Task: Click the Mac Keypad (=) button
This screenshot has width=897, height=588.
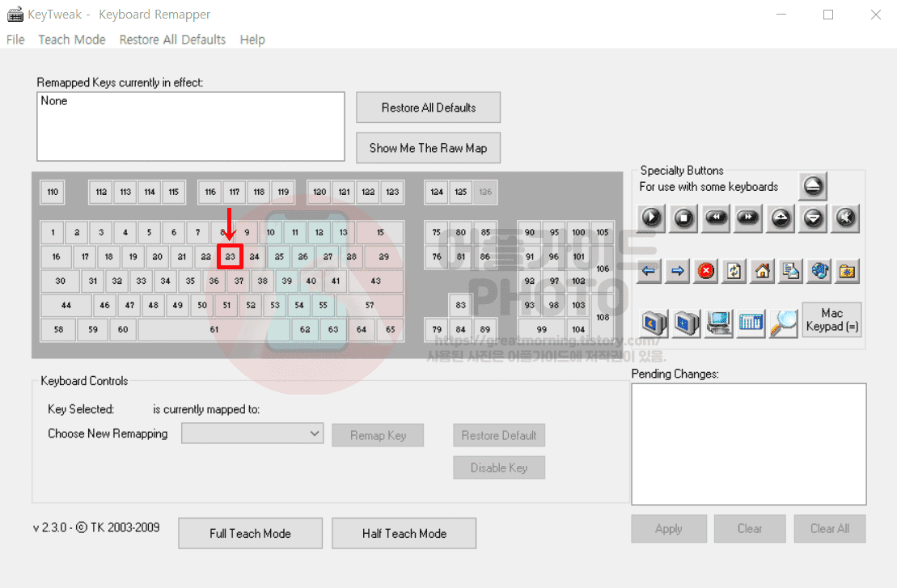Action: click(x=831, y=319)
